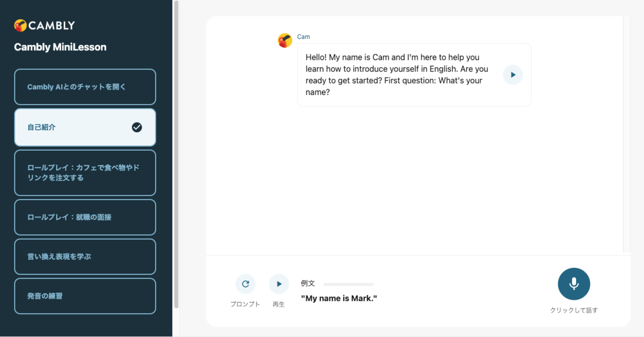This screenshot has width=644, height=337.
Task: Click the Cam name label above the message
Action: tap(303, 37)
